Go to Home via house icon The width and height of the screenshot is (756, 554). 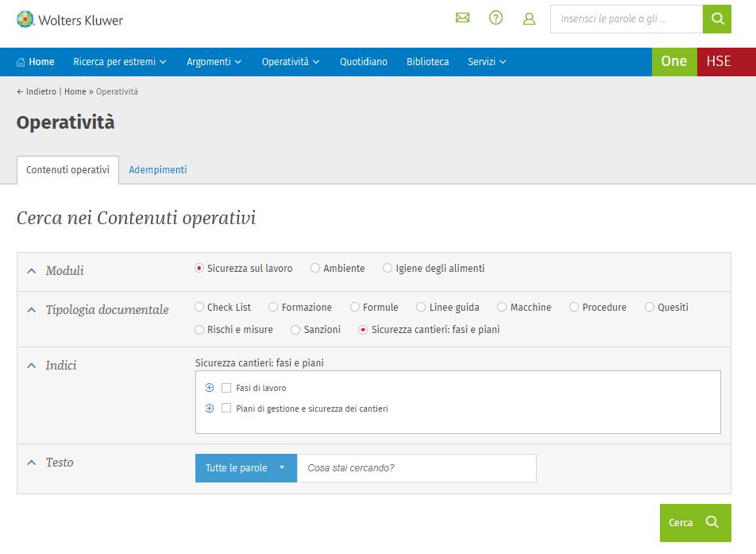21,62
